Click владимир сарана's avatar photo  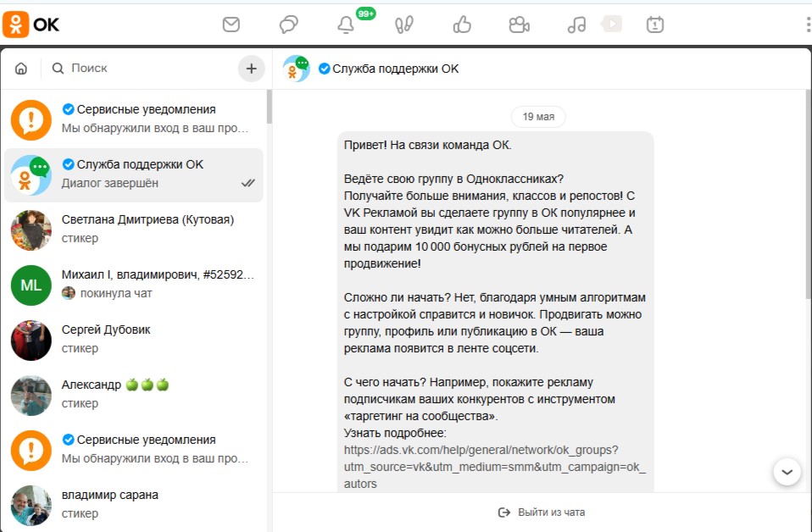click(31, 505)
